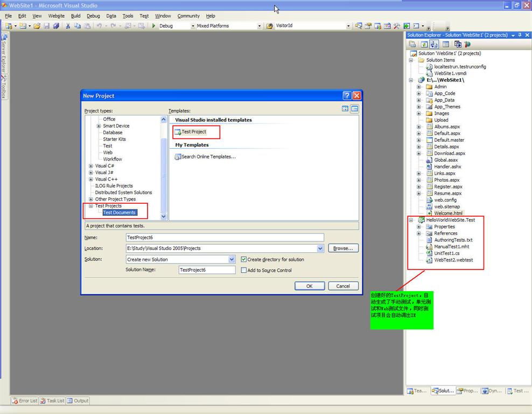This screenshot has width=532, height=414.
Task: Select Workflow in project types list
Action: pos(113,159)
